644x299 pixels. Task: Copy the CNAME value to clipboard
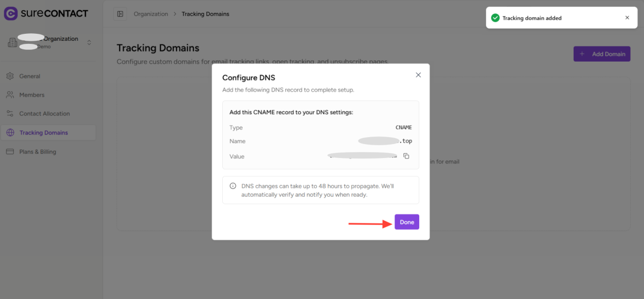coord(406,156)
